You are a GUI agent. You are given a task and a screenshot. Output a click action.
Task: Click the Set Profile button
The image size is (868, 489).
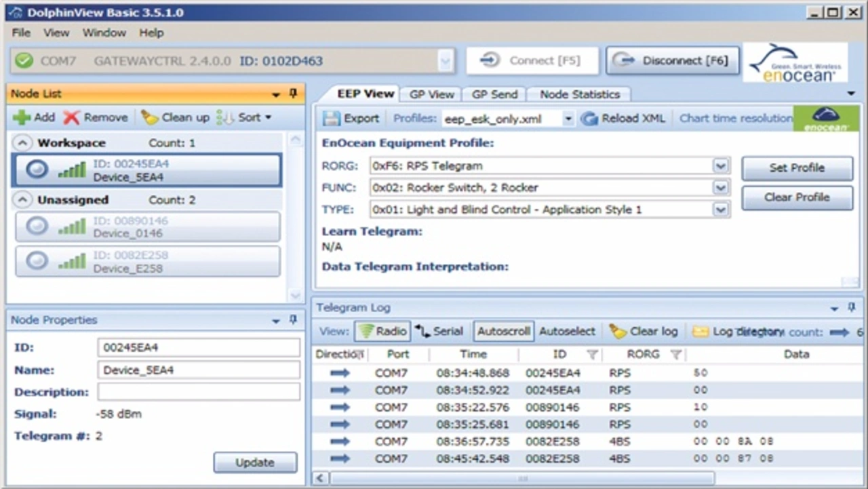pyautogui.click(x=797, y=168)
